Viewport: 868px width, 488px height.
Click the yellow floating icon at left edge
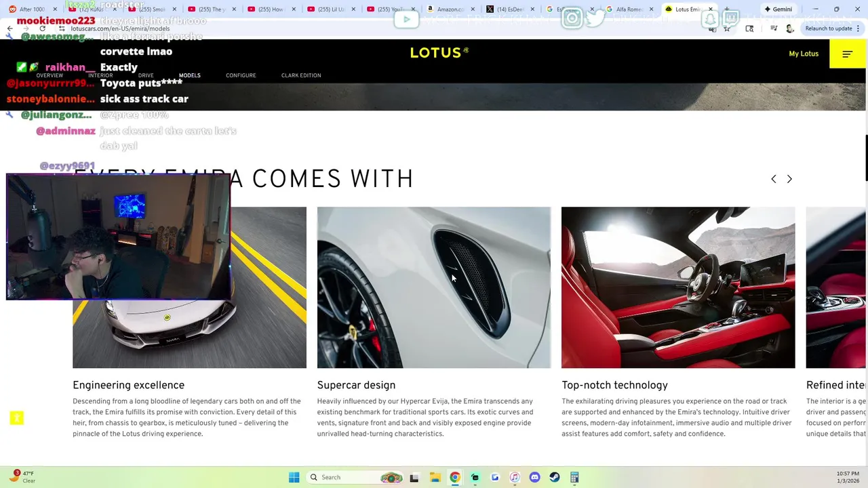[x=17, y=418]
